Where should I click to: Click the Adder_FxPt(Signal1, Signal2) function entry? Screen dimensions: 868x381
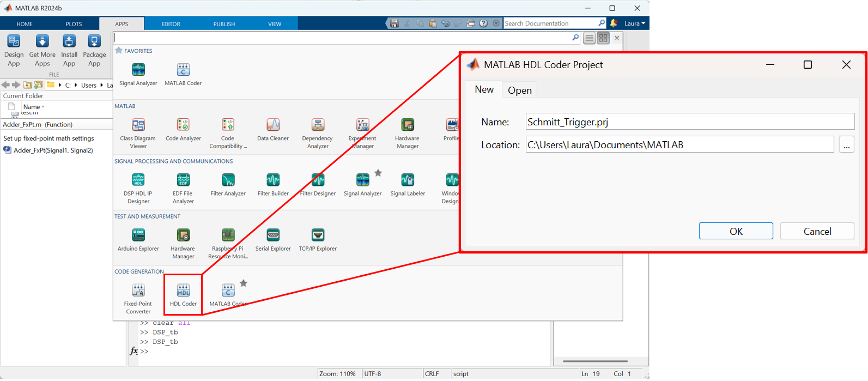click(53, 150)
